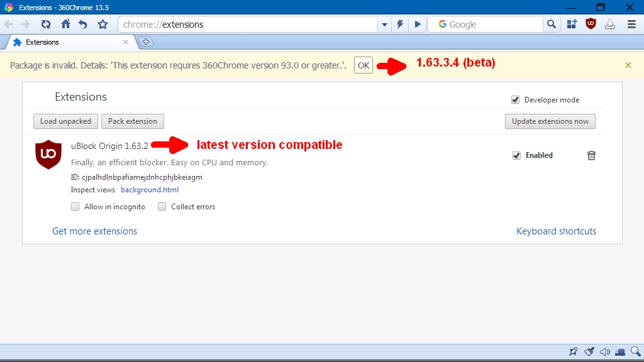Viewport: 644px width, 362px height.
Task: Click the Load unpacked button
Action: tap(65, 121)
